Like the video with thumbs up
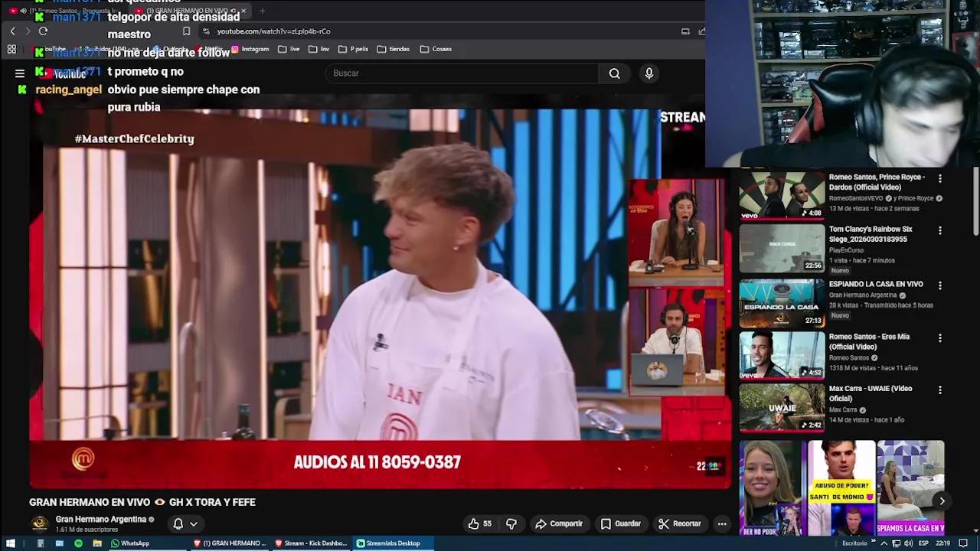980x551 pixels. [x=480, y=523]
